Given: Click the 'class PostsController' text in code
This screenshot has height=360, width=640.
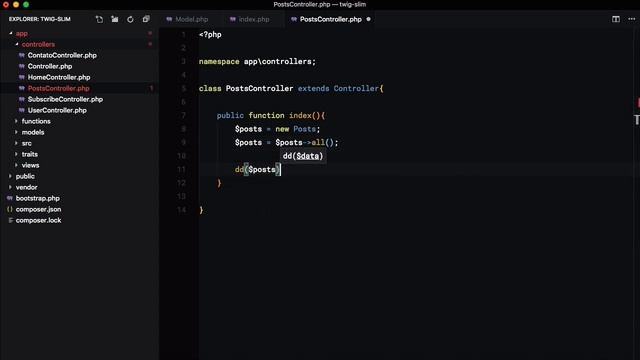Looking at the screenshot, I should 246,89.
